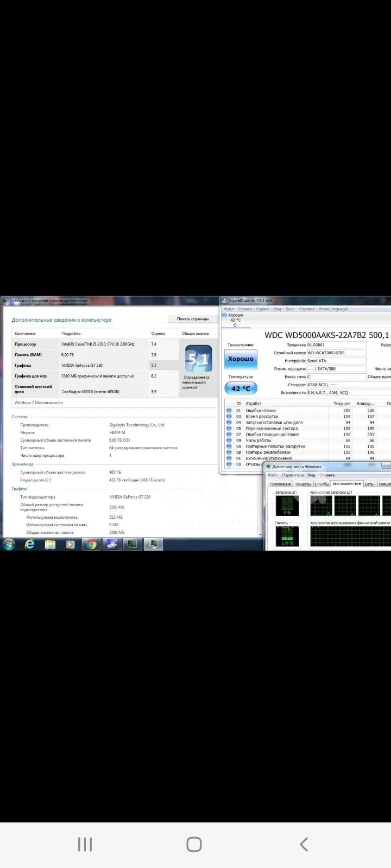Click the Хорошо health status button

click(241, 359)
